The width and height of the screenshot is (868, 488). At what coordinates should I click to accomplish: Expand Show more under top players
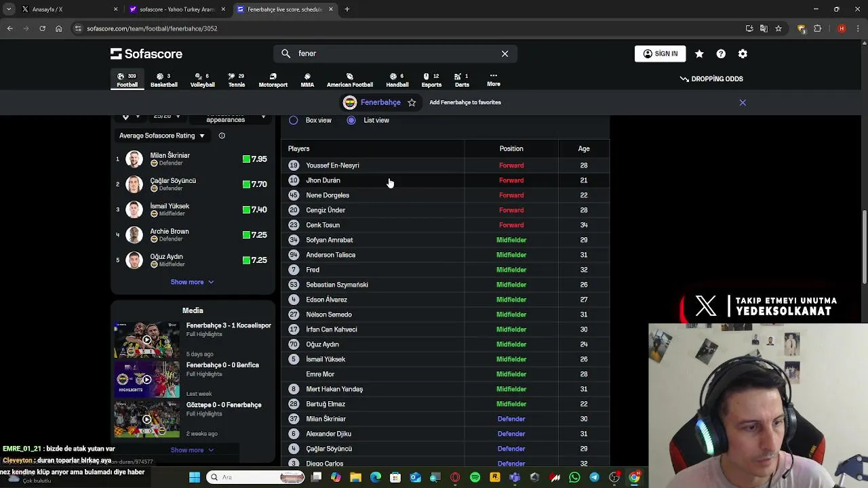(192, 282)
